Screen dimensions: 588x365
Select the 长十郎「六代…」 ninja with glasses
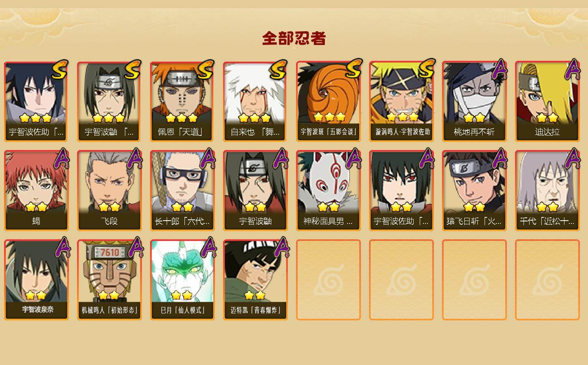click(x=182, y=191)
